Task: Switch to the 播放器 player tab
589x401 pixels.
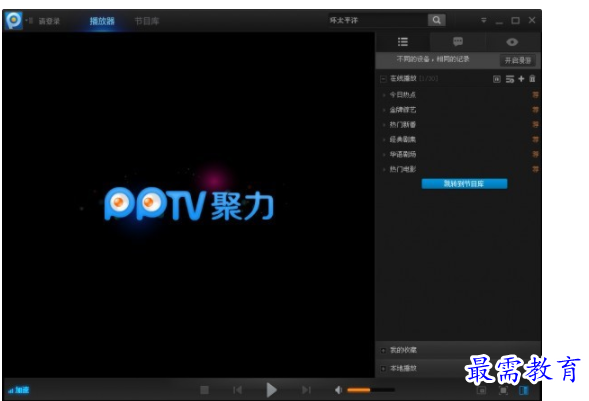Action: [102, 21]
